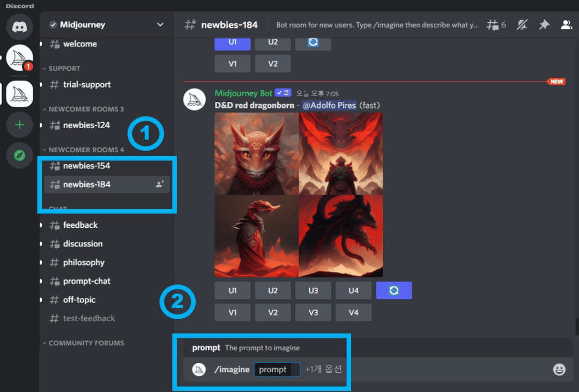Open the feedback channel

pos(106,225)
